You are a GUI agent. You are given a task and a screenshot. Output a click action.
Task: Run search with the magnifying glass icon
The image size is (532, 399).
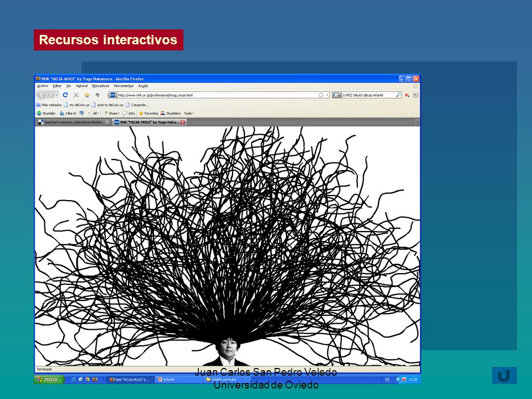(398, 95)
